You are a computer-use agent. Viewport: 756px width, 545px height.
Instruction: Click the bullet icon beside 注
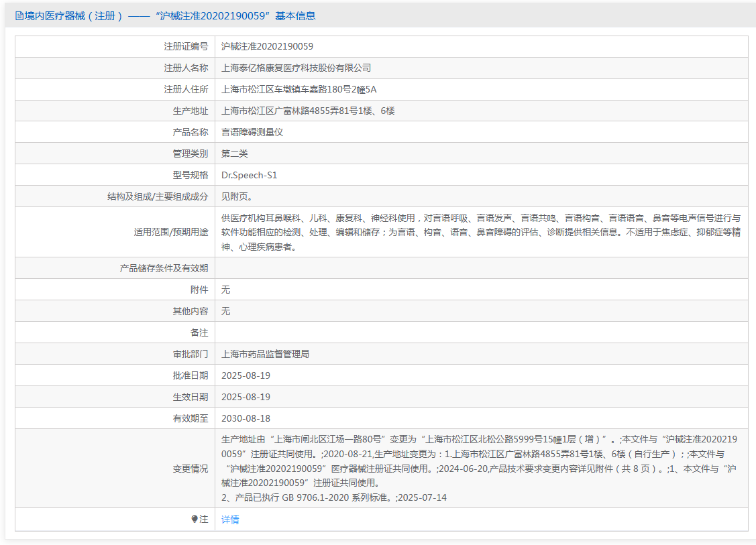[195, 519]
